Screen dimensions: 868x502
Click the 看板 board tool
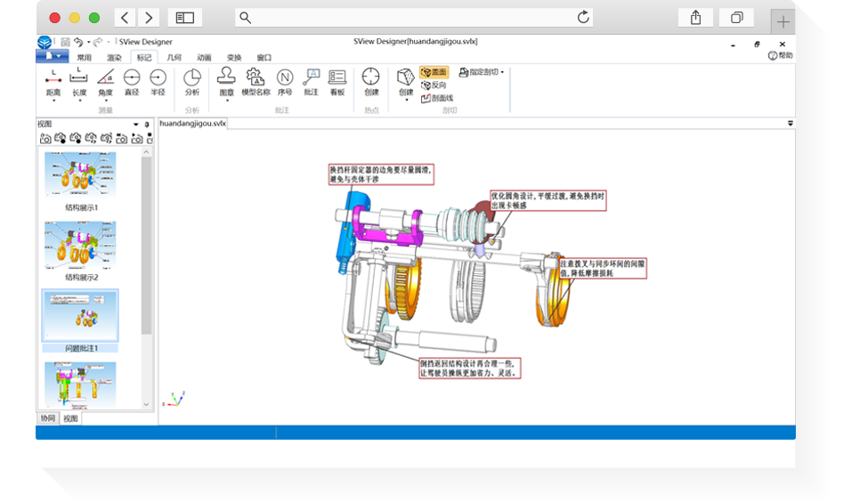(337, 82)
